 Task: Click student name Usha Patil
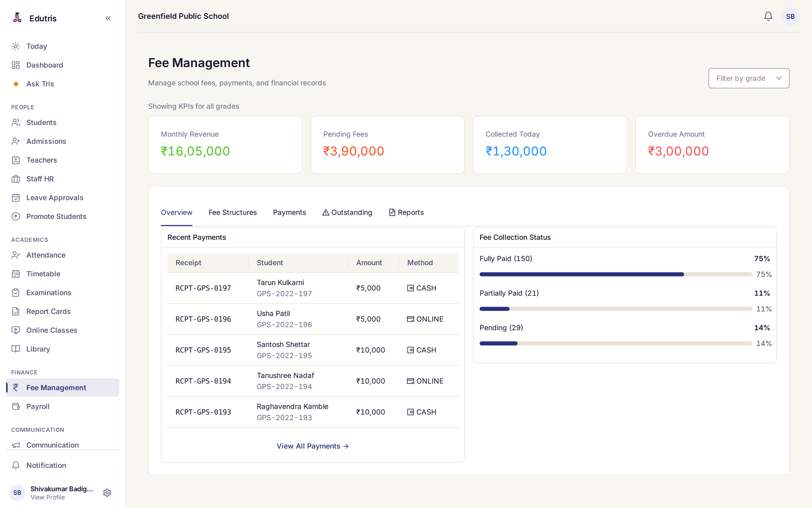click(273, 313)
